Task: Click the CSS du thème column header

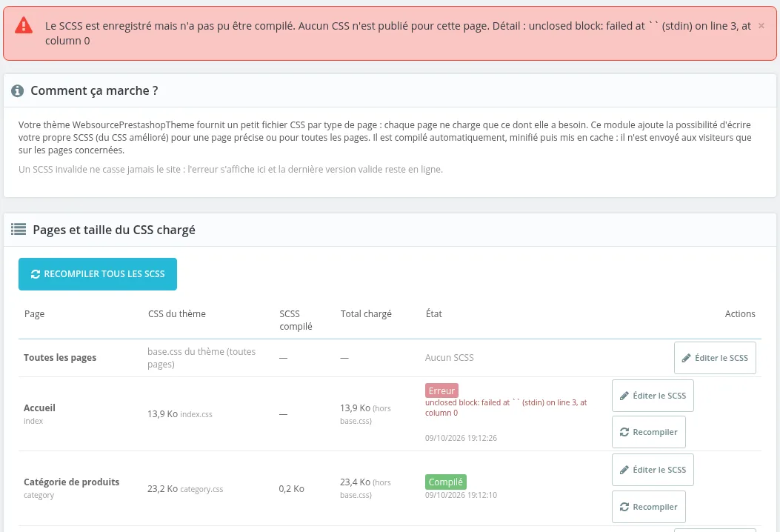Action: pos(176,313)
